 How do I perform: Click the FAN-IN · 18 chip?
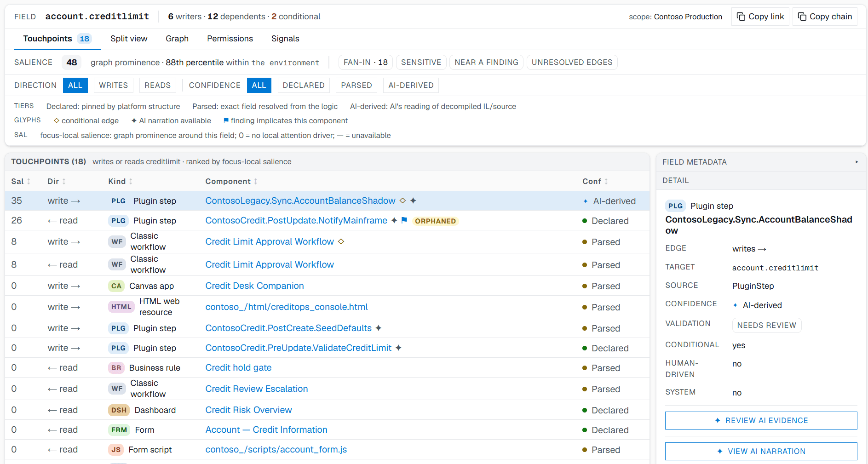tap(365, 62)
